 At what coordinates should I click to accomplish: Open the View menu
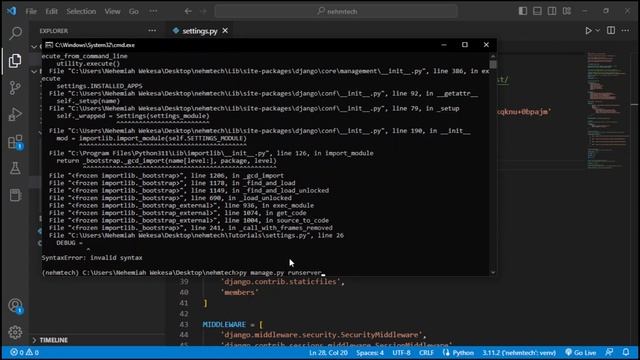[112, 11]
